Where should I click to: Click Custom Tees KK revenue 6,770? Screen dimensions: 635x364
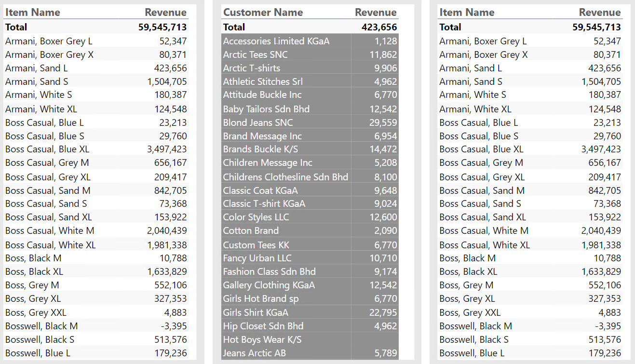coord(386,245)
